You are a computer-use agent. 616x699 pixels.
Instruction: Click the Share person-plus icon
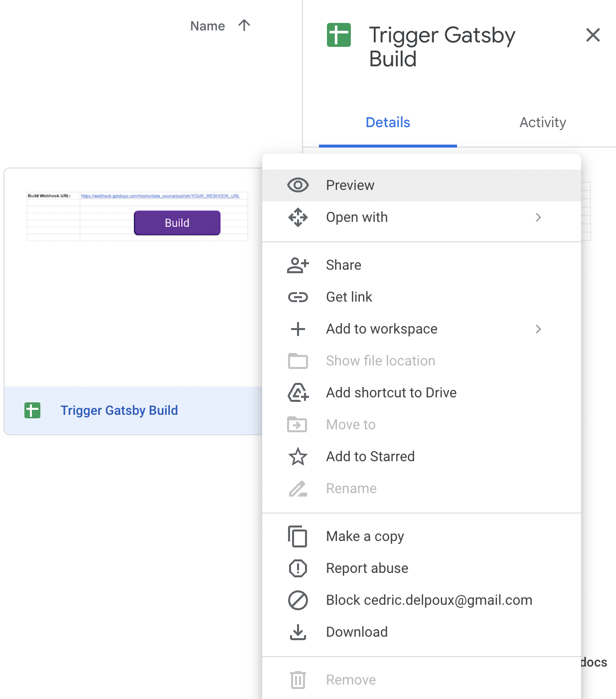[x=298, y=265]
